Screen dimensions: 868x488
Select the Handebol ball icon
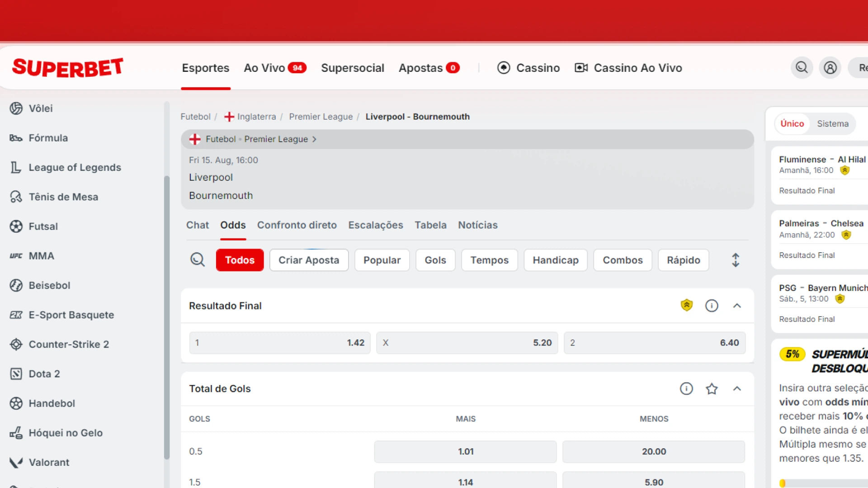(x=16, y=403)
